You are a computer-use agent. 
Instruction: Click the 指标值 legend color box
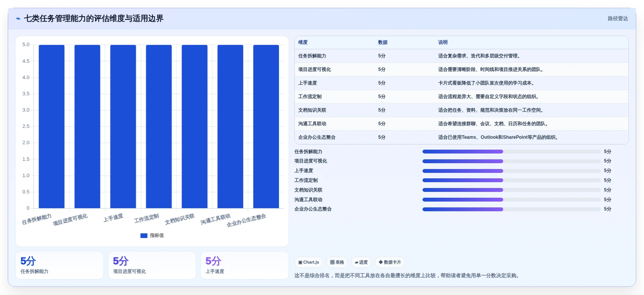[144, 236]
